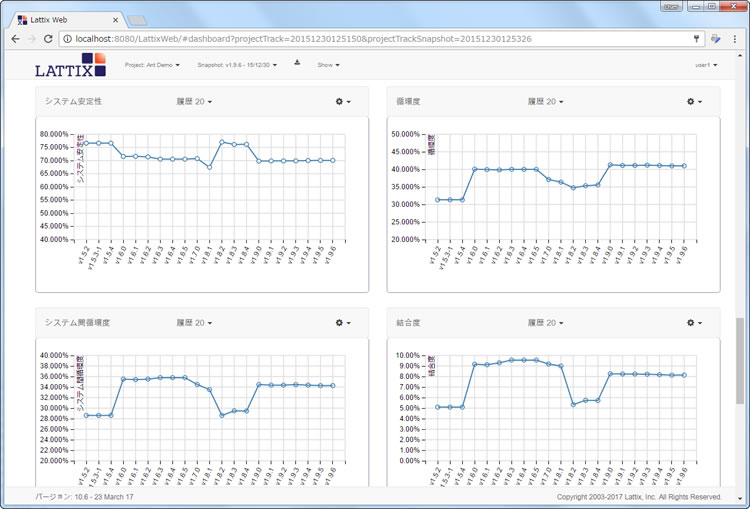Close the Lattix Web tab
This screenshot has width=750, height=509.
[x=115, y=20]
